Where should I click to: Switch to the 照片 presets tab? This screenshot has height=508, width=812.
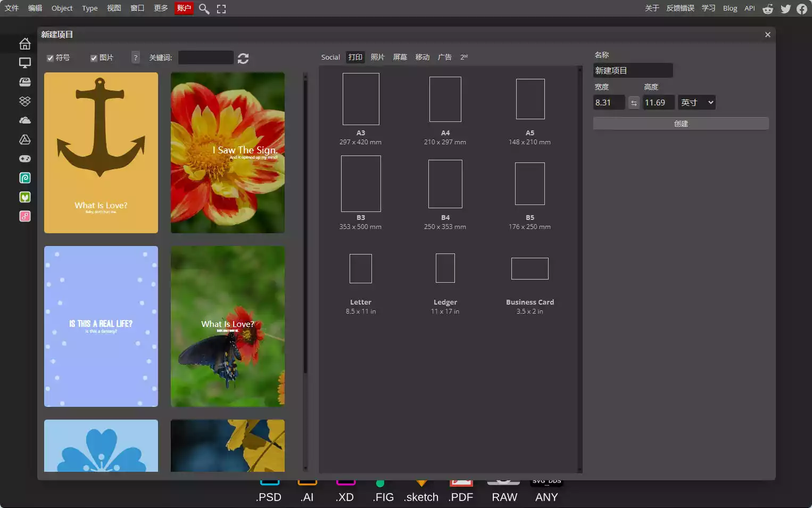click(378, 57)
